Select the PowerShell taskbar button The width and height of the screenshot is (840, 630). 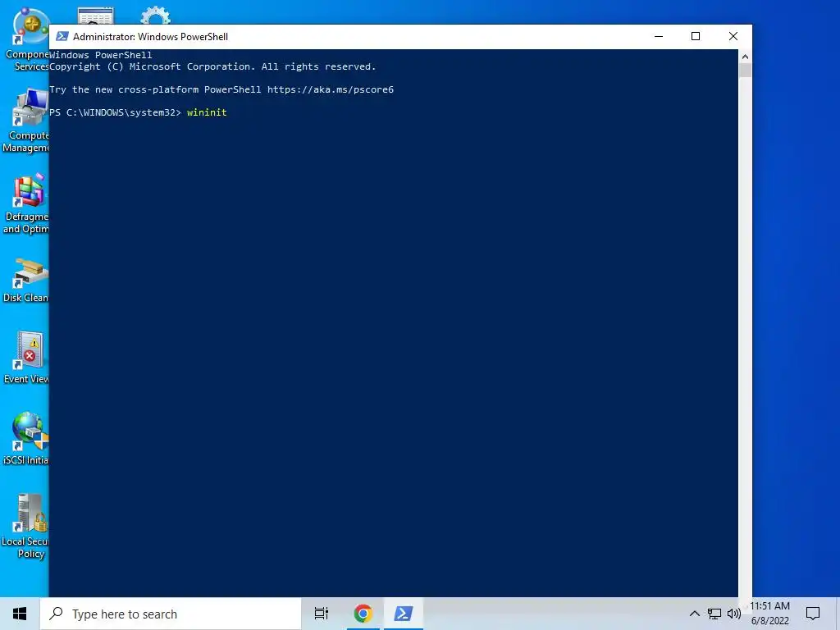click(x=404, y=614)
